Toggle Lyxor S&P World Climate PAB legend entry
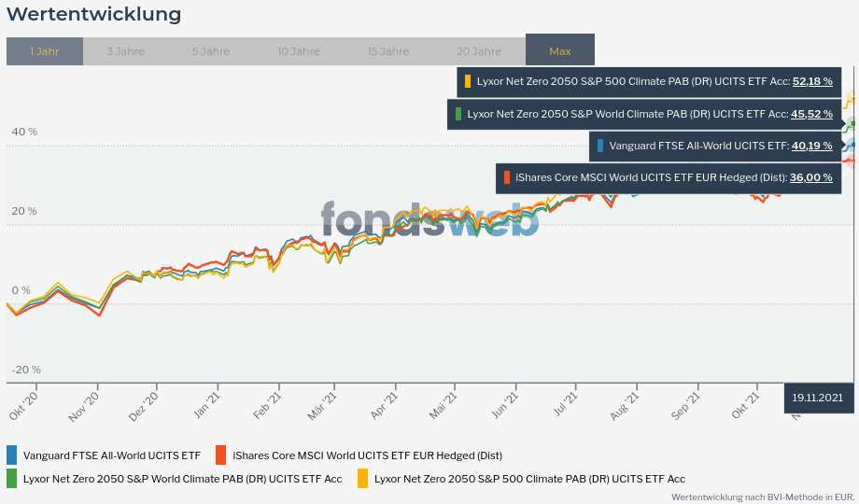 182,479
